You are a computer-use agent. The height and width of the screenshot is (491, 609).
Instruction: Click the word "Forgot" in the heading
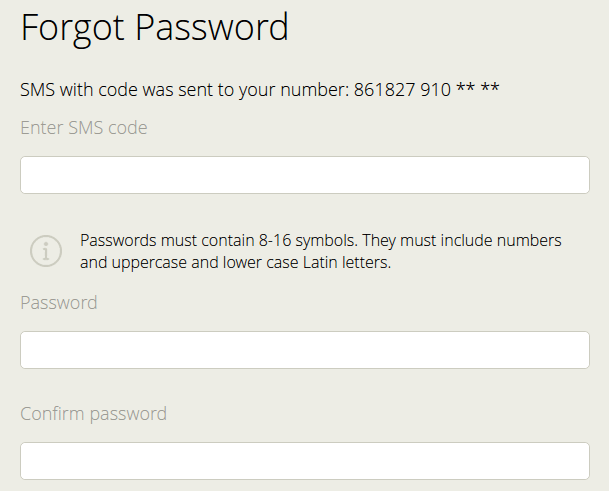pyautogui.click(x=74, y=27)
